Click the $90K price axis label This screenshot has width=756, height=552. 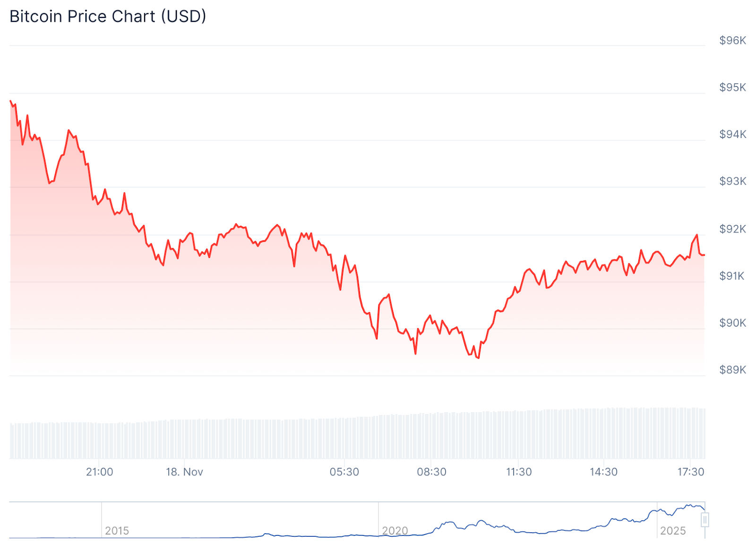pos(732,323)
